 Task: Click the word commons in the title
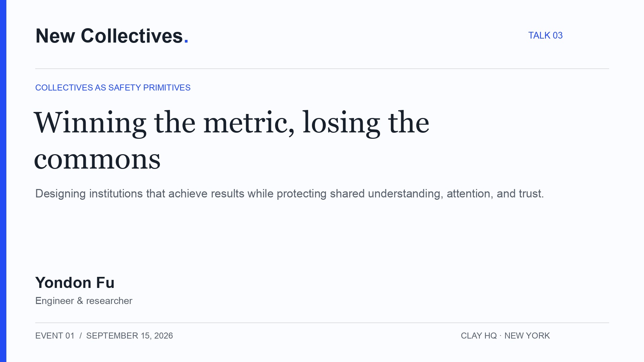97,160
